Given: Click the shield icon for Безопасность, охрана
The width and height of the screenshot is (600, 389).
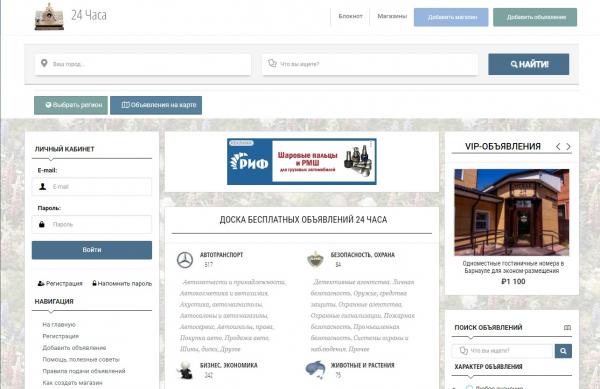Looking at the screenshot, I should point(315,259).
